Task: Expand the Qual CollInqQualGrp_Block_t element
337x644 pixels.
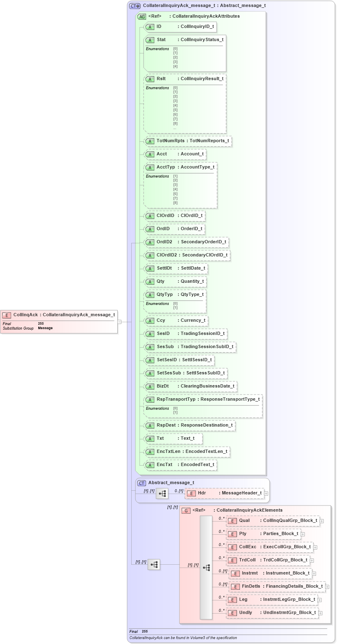Action: point(322,521)
